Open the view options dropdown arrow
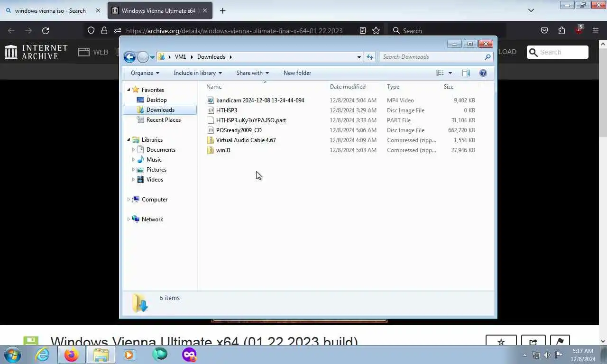 (x=450, y=73)
